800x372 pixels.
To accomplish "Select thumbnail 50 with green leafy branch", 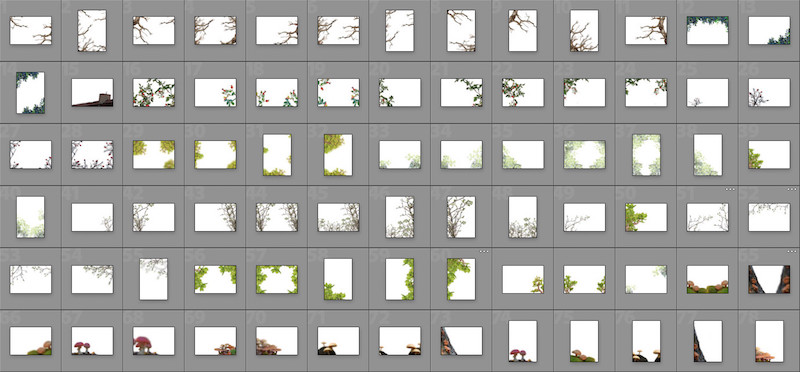I will (646, 217).
